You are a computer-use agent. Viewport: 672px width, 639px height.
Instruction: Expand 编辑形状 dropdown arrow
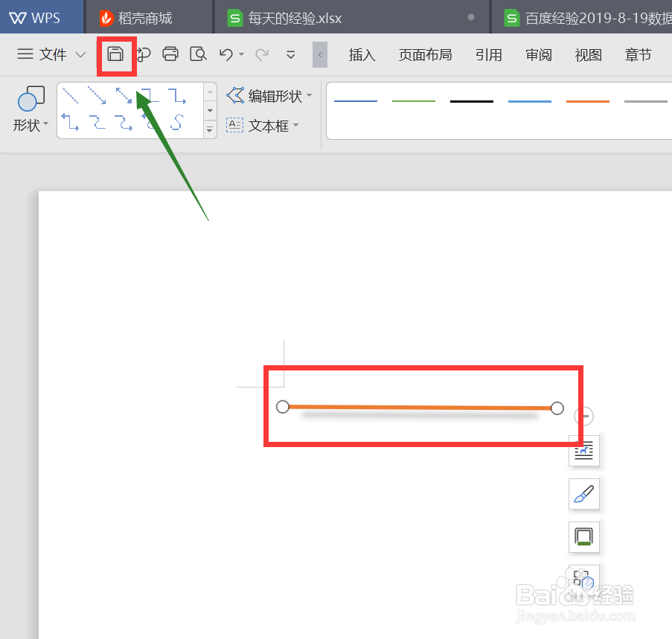pos(309,95)
